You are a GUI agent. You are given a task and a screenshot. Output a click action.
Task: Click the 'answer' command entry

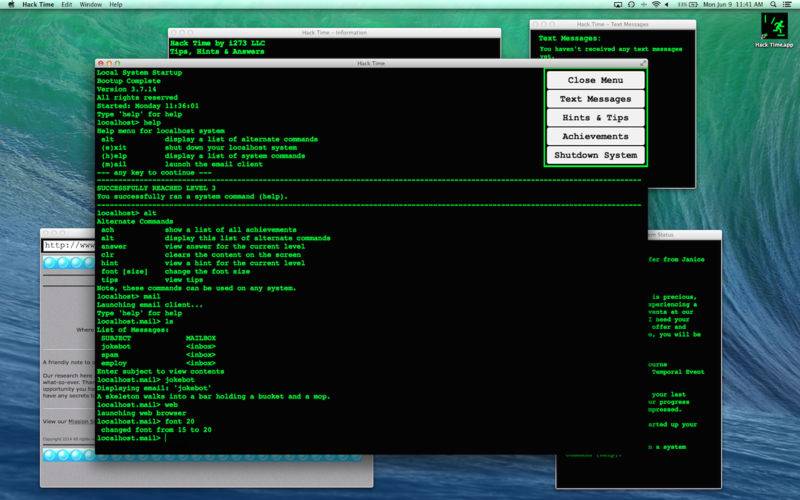coord(114,246)
